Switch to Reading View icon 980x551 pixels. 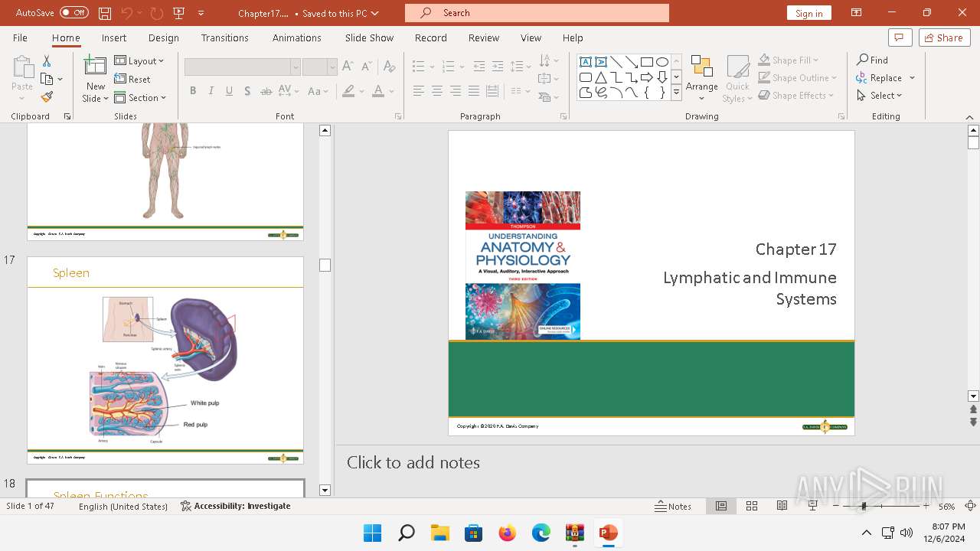tap(782, 506)
